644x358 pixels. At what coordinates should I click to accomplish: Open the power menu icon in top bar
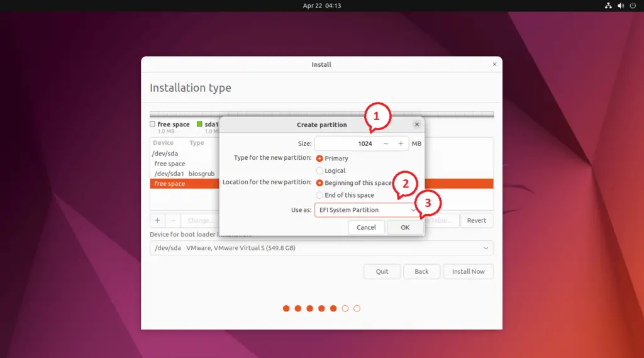click(x=633, y=6)
